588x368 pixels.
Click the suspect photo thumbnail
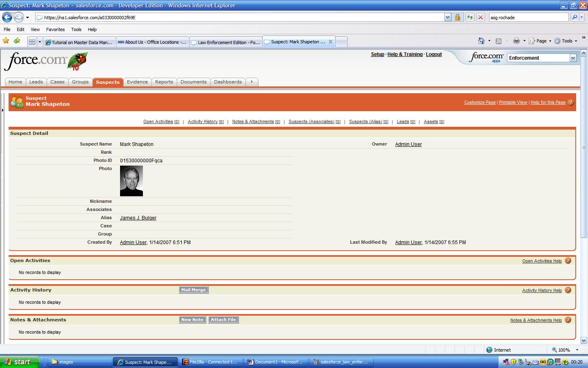pyautogui.click(x=131, y=181)
